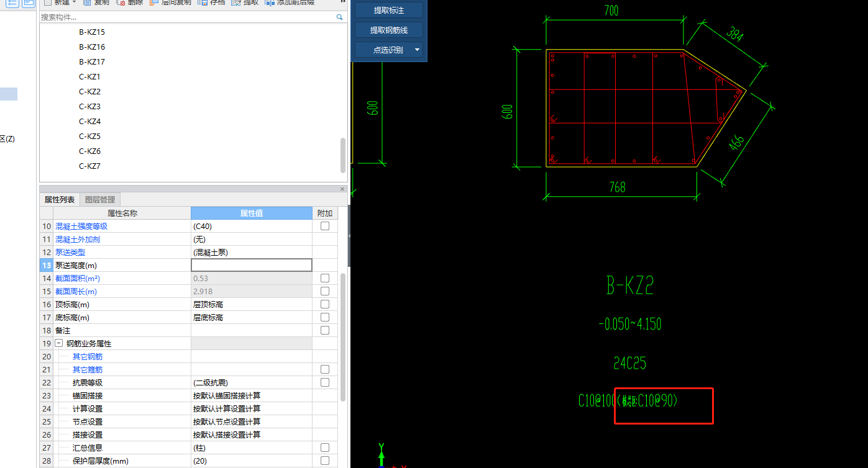Tick the 附加 checkbox for 底标高
The height and width of the screenshot is (468, 868).
[x=324, y=317]
